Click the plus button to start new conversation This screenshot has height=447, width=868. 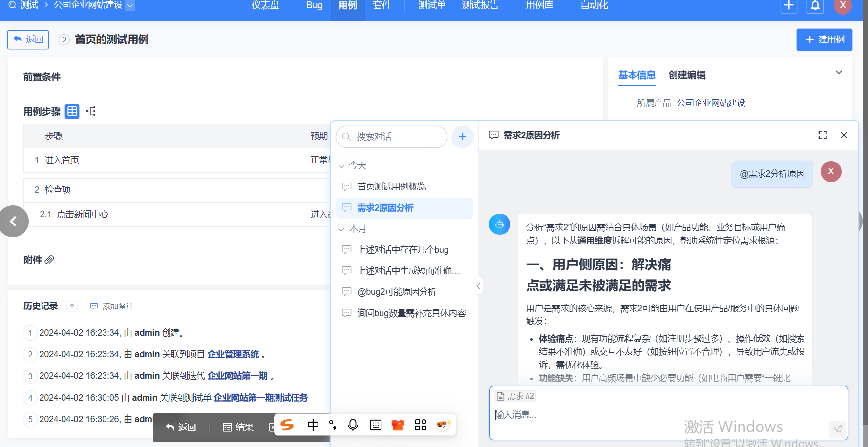(462, 137)
